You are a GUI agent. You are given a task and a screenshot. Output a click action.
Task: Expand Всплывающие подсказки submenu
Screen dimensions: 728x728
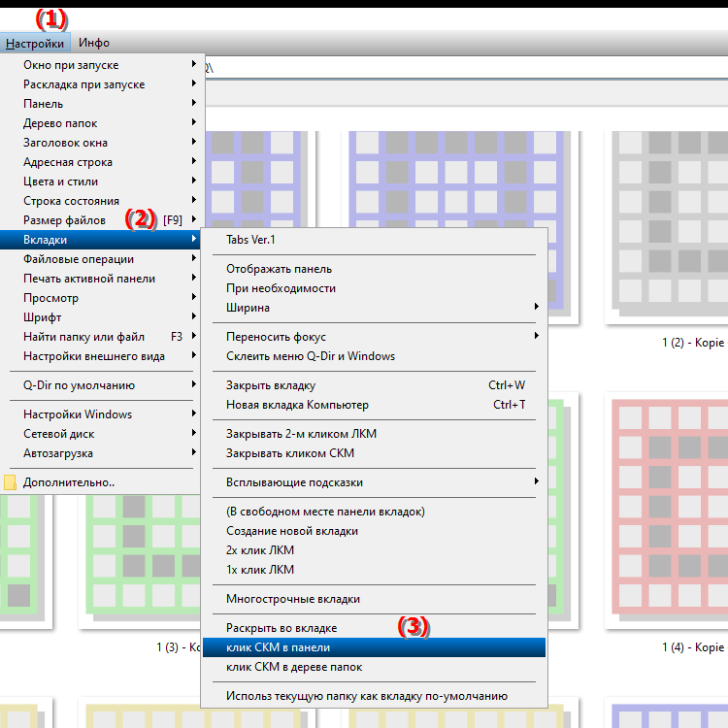(x=375, y=482)
